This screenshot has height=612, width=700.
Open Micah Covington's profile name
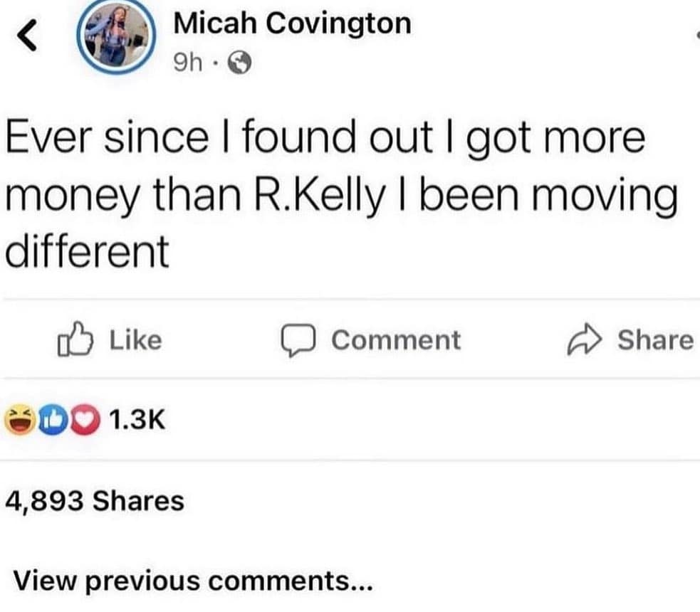[291, 23]
